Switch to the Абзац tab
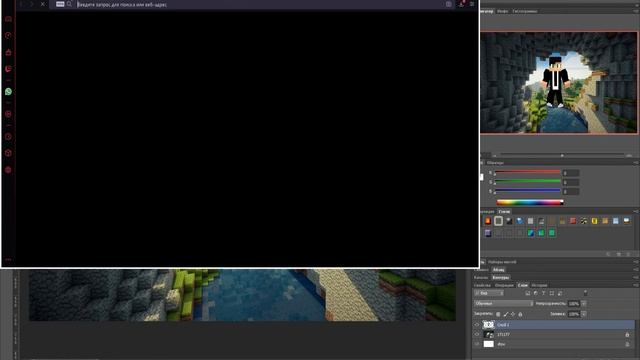The height and width of the screenshot is (360, 640). (x=498, y=270)
